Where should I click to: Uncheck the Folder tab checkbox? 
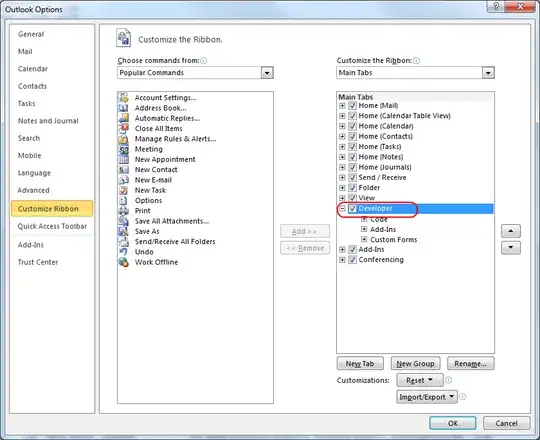[x=352, y=188]
